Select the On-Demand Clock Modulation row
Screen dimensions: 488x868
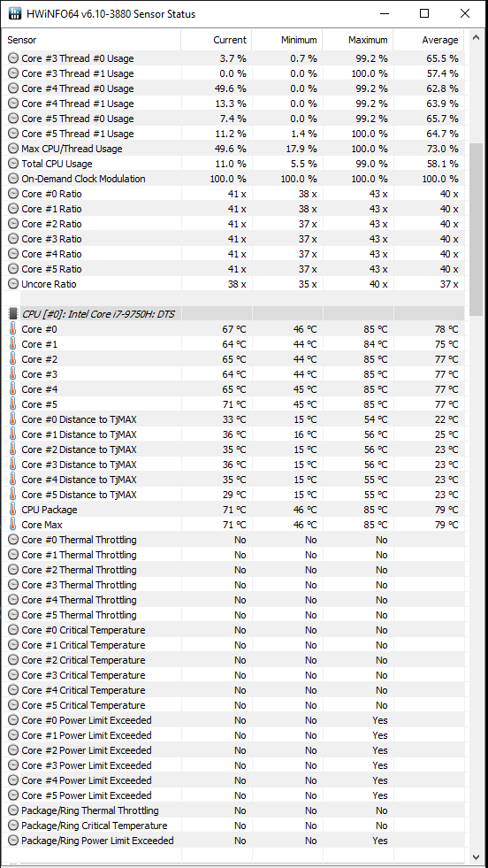(234, 179)
